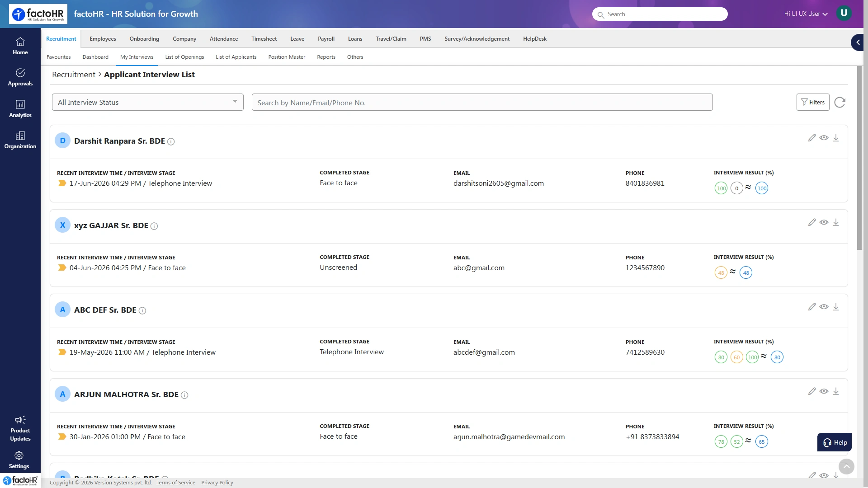Click the refresh icon beside Filters

tap(840, 103)
